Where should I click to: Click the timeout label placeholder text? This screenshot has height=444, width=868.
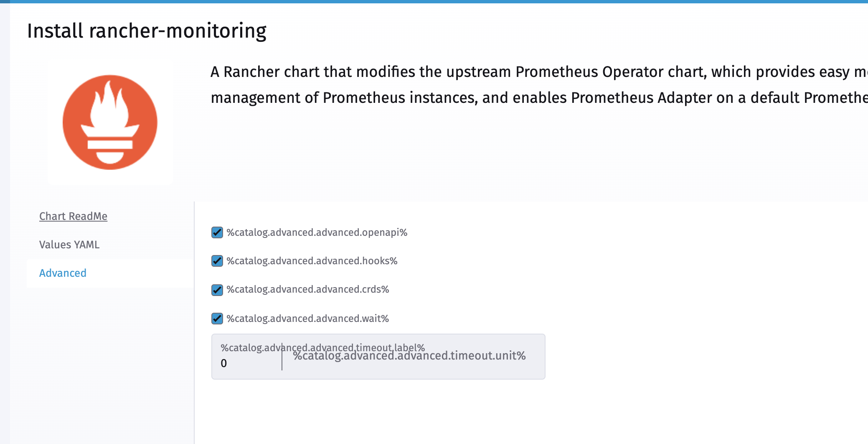pyautogui.click(x=322, y=347)
